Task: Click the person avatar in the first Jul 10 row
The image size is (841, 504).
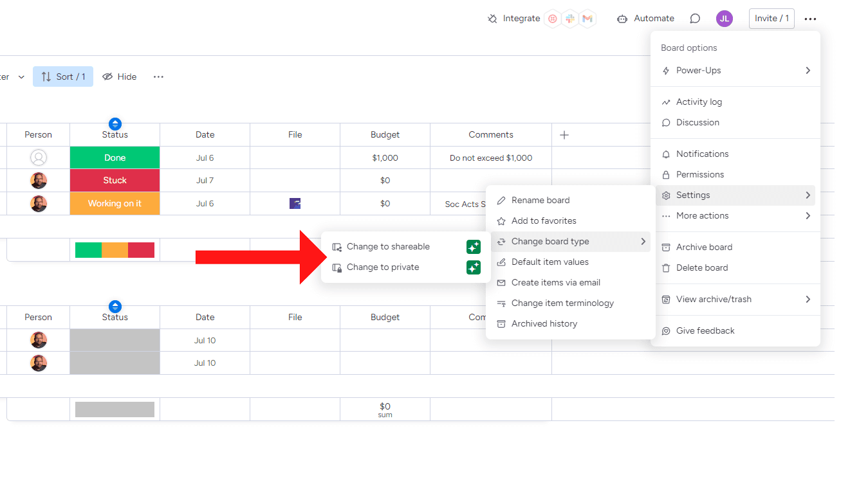Action: tap(39, 340)
